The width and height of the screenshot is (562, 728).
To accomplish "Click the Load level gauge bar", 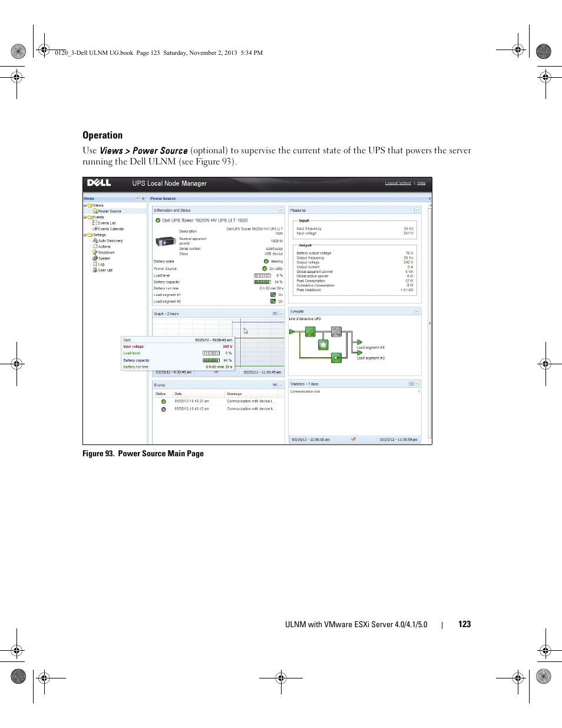I will click(x=263, y=275).
